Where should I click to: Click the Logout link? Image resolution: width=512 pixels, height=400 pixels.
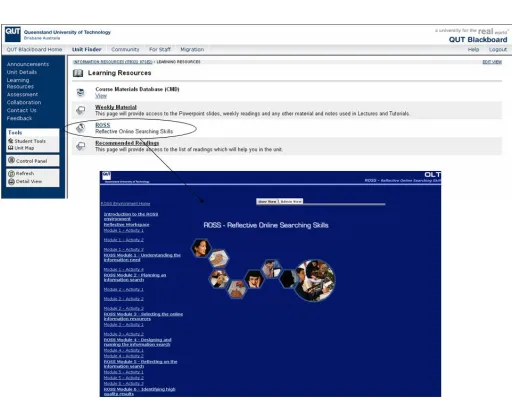498,49
